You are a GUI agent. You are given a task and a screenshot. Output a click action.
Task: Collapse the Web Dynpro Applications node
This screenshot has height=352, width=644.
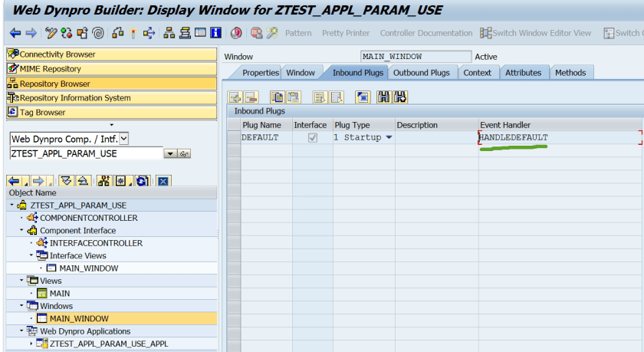[21, 331]
